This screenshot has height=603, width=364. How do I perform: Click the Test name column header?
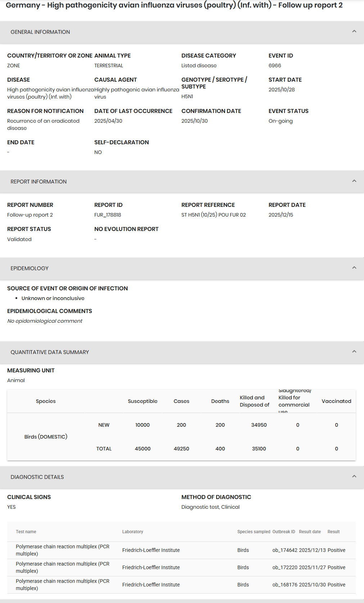coord(26,532)
